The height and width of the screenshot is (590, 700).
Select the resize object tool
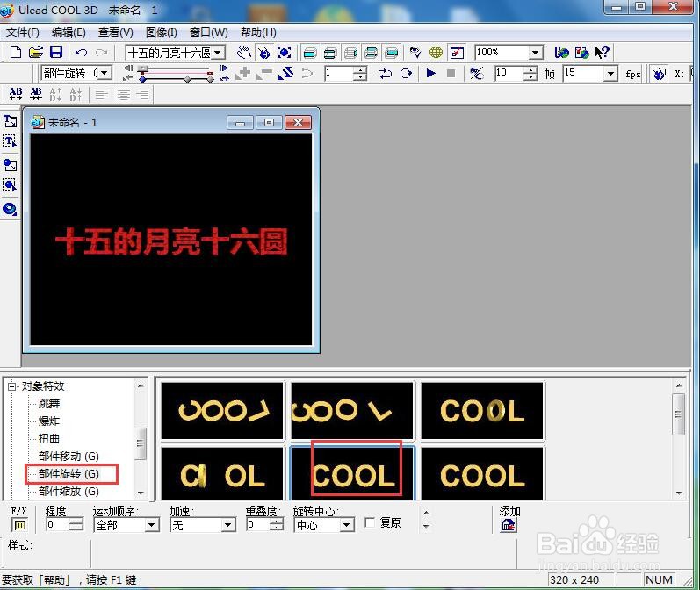(x=285, y=53)
